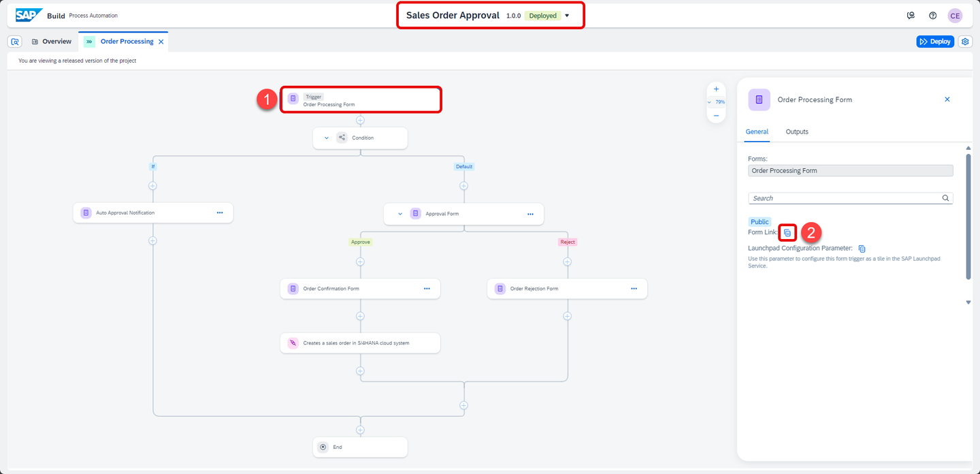The image size is (980, 474).
Task: Click the magnifier icon in the Search field
Action: (945, 198)
